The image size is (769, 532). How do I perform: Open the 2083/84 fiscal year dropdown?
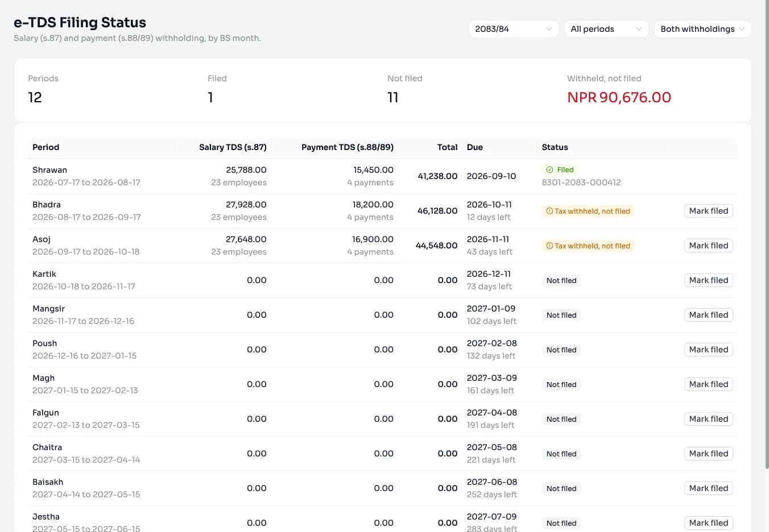(513, 29)
